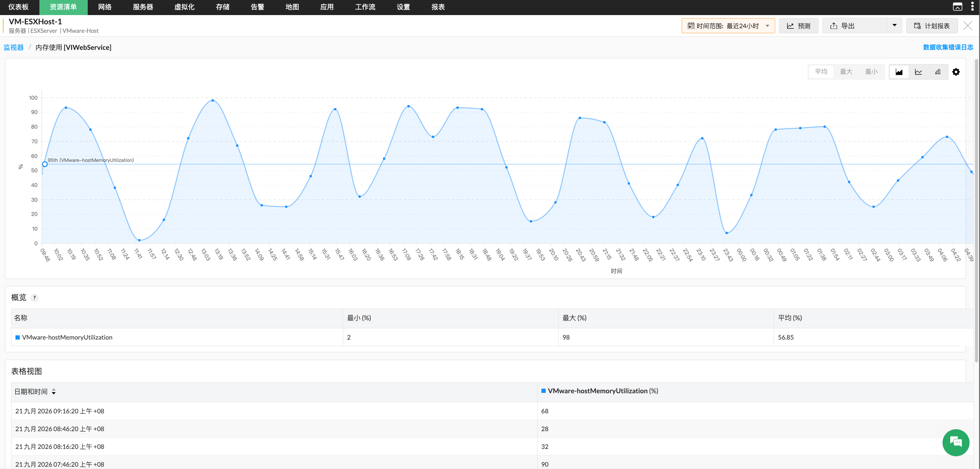Switch to area chart view
The width and height of the screenshot is (980, 469).
899,72
